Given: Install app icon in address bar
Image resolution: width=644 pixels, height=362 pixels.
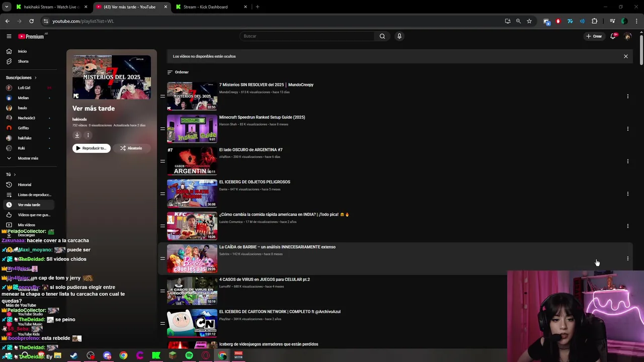Looking at the screenshot, I should point(508,21).
